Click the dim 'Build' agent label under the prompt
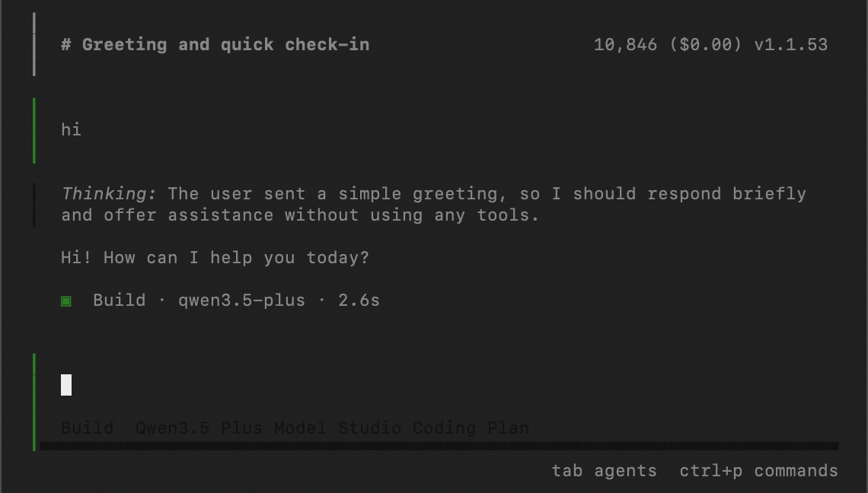The height and width of the screenshot is (493, 868). point(87,428)
